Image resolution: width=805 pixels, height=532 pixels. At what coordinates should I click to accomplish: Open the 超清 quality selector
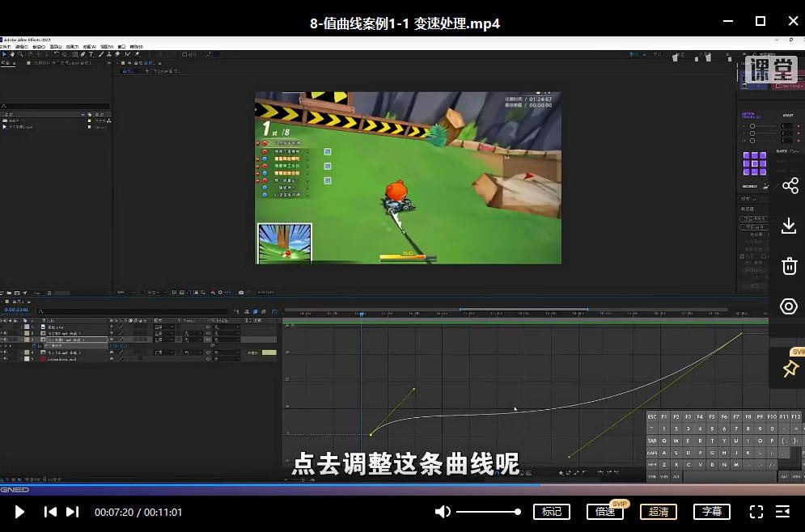658,511
